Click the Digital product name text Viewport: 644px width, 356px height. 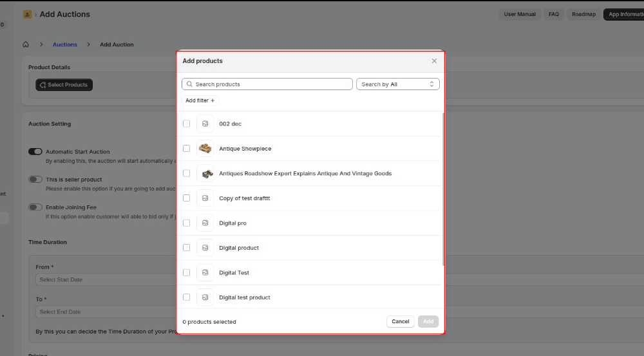tap(239, 248)
